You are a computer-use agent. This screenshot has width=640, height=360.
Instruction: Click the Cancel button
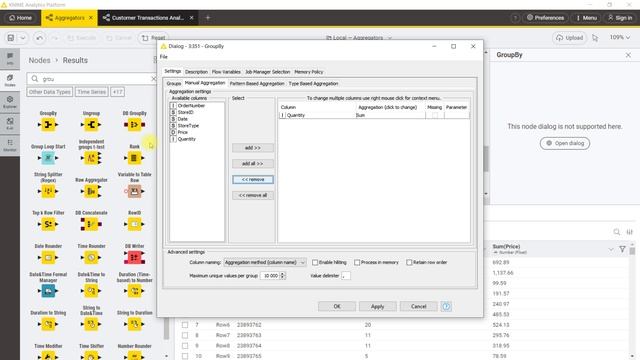coord(419,306)
